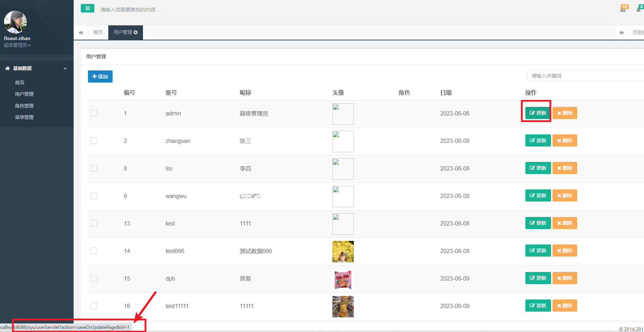Screen dimensions: 644x332
Task: Click 更新 for the admin row
Action: [538, 113]
